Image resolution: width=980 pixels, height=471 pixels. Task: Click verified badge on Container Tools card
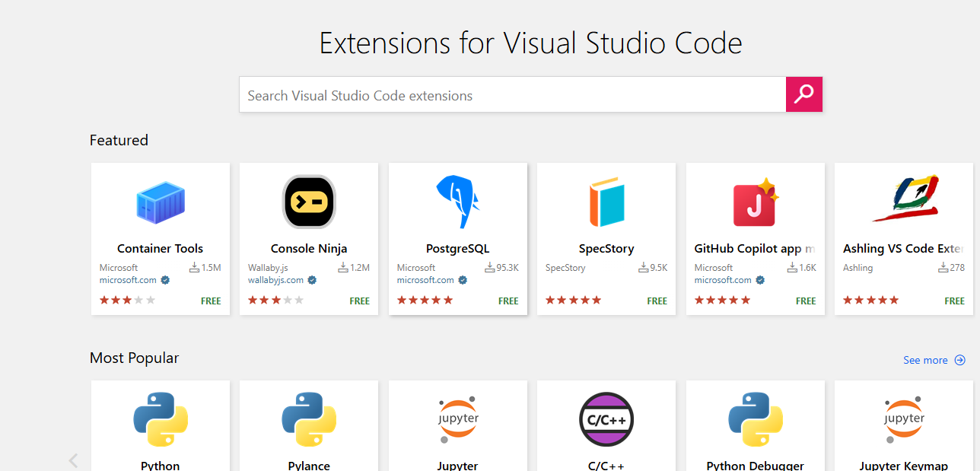[x=165, y=280]
